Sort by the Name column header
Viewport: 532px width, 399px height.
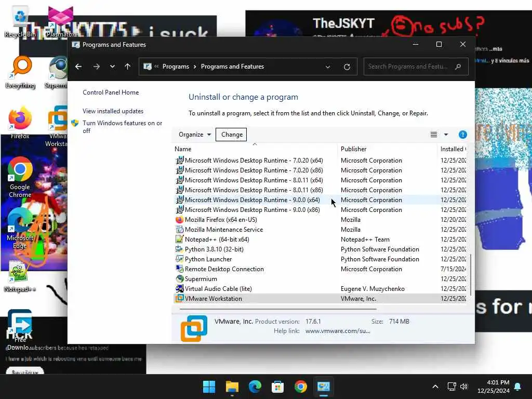coord(183,149)
